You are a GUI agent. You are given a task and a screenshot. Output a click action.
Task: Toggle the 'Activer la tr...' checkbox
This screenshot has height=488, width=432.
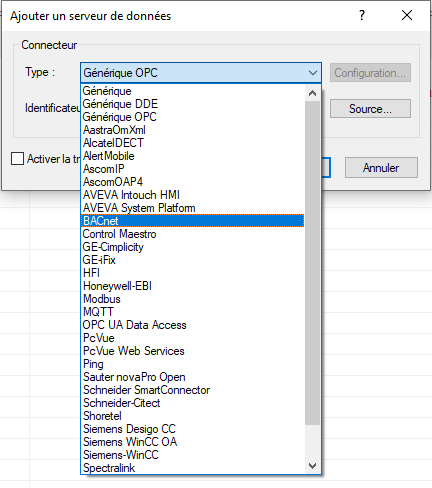pos(17,159)
